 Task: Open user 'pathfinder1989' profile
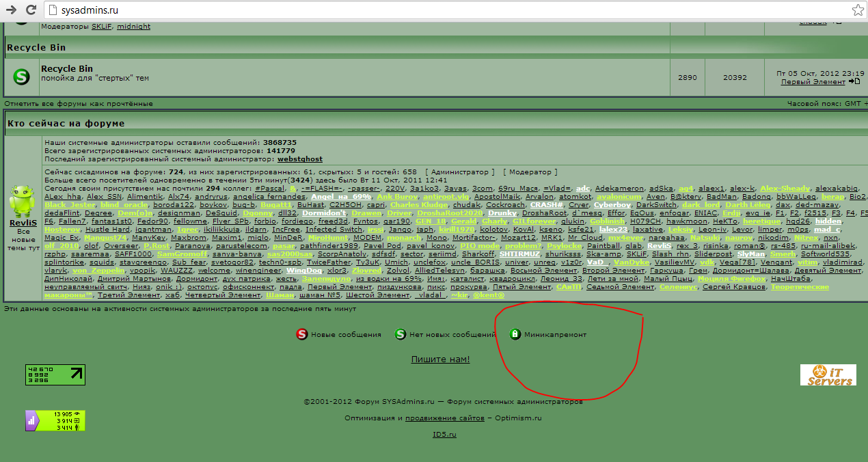point(329,245)
